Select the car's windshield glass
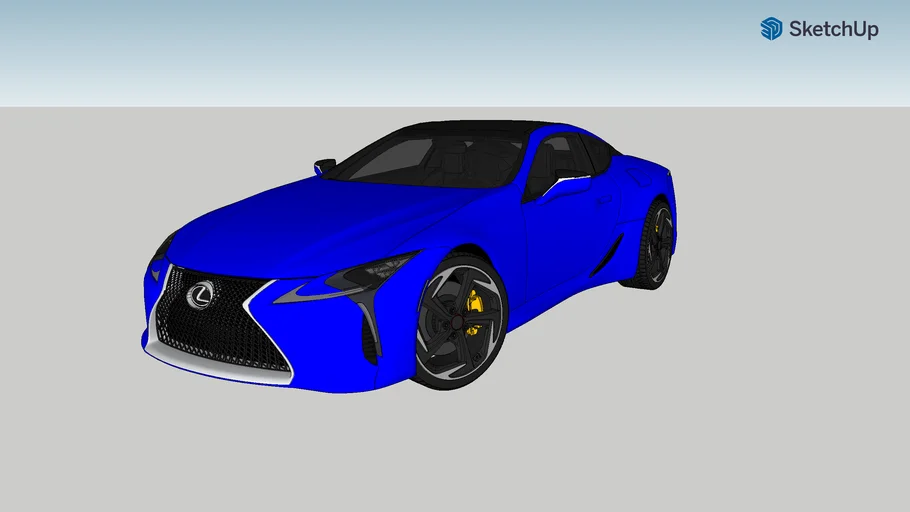This screenshot has width=910, height=512. [x=430, y=158]
